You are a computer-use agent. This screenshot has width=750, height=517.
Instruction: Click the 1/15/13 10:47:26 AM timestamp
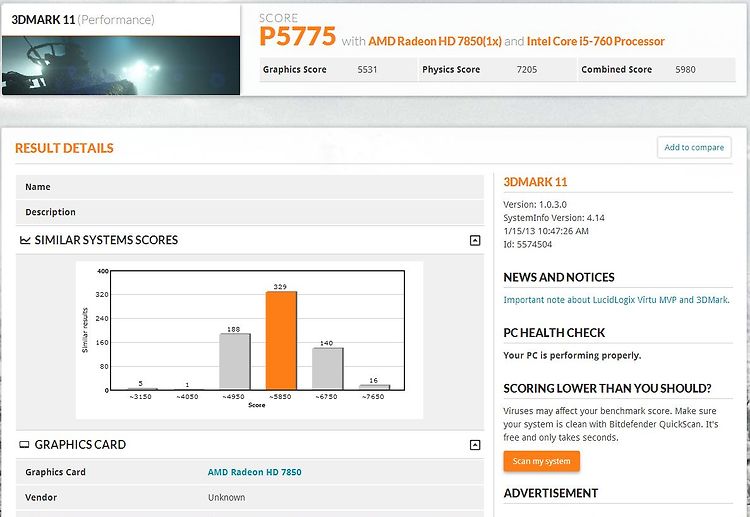(546, 231)
